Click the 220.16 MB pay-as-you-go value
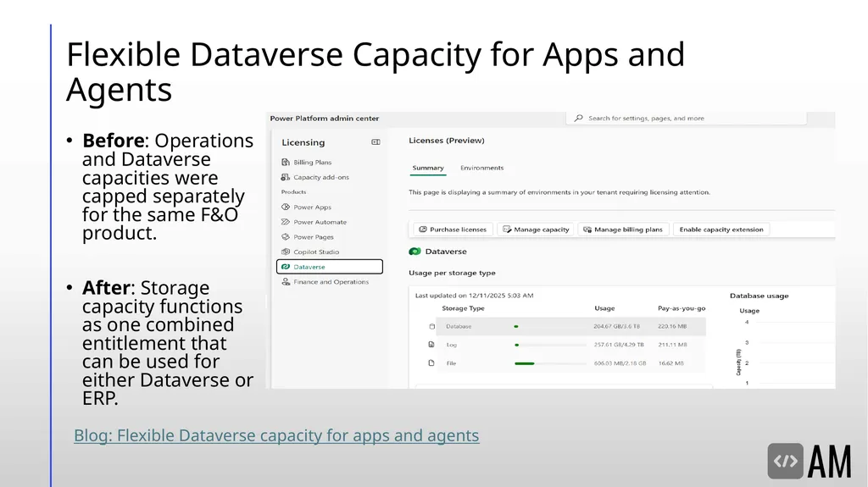Viewport: 868px width, 487px height. 672,327
